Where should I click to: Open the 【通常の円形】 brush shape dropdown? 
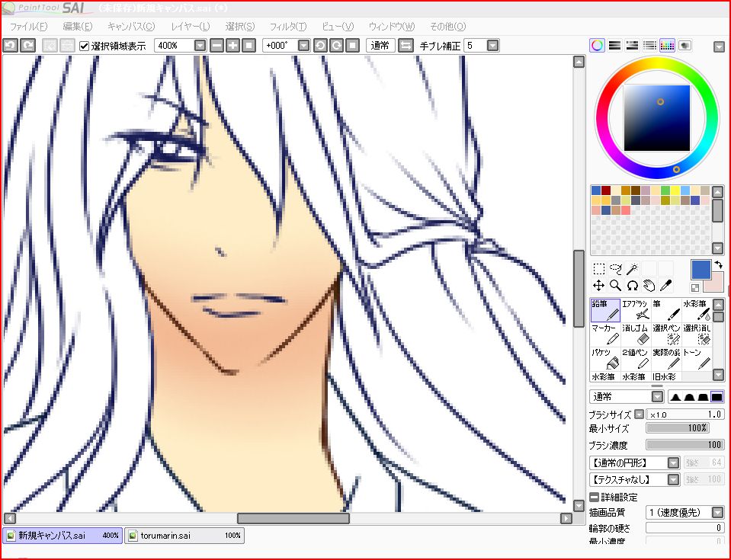[673, 462]
